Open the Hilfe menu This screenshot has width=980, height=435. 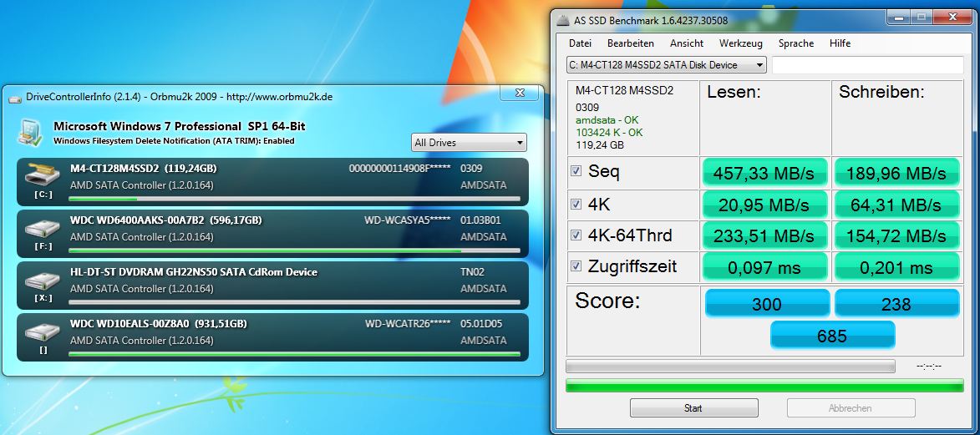click(840, 43)
